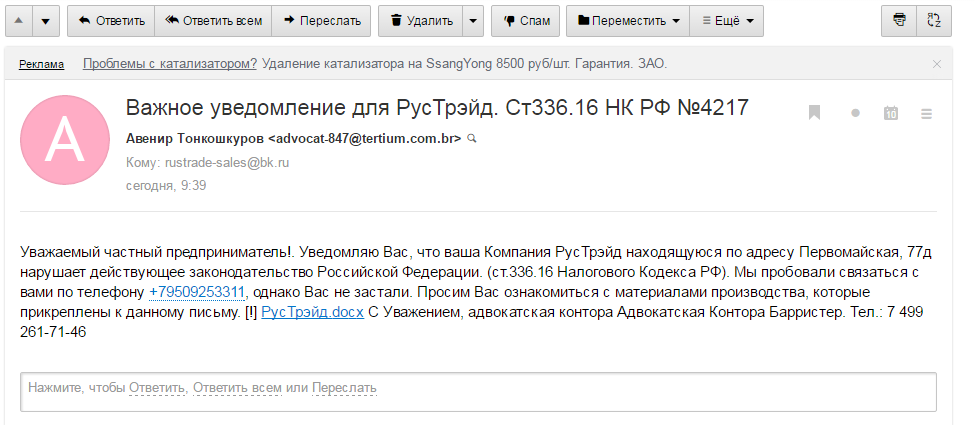Flag message with bookmark icon
The image size is (975, 425).
[814, 113]
